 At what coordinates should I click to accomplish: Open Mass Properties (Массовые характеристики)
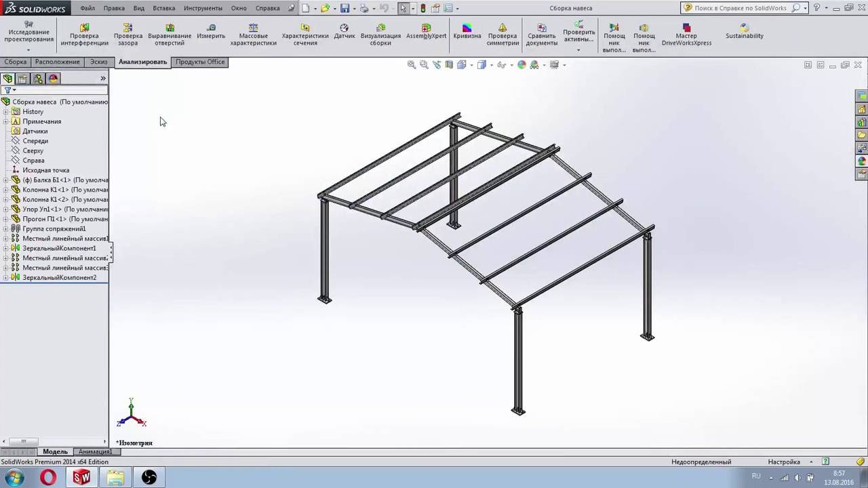[253, 35]
